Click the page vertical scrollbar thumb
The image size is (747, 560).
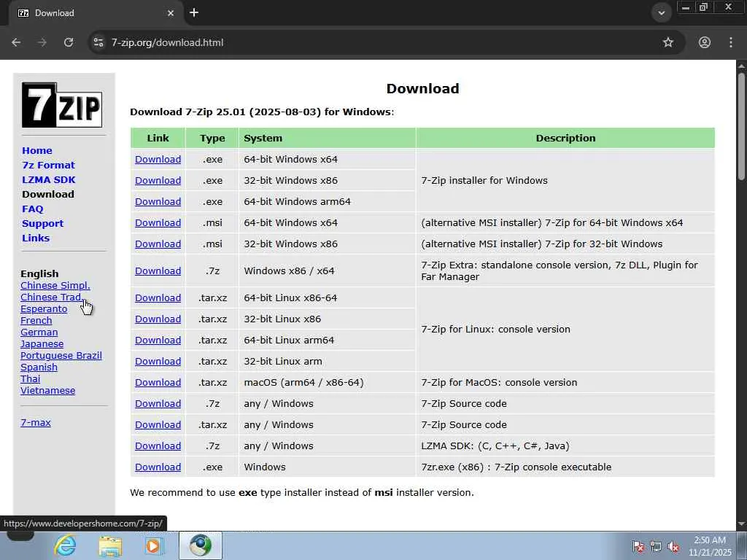click(742, 126)
